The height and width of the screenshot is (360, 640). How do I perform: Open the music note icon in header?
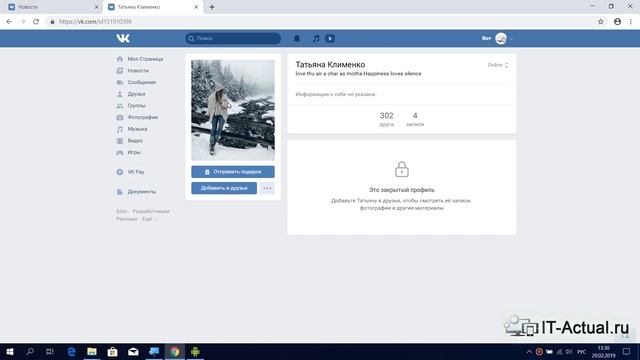click(316, 38)
